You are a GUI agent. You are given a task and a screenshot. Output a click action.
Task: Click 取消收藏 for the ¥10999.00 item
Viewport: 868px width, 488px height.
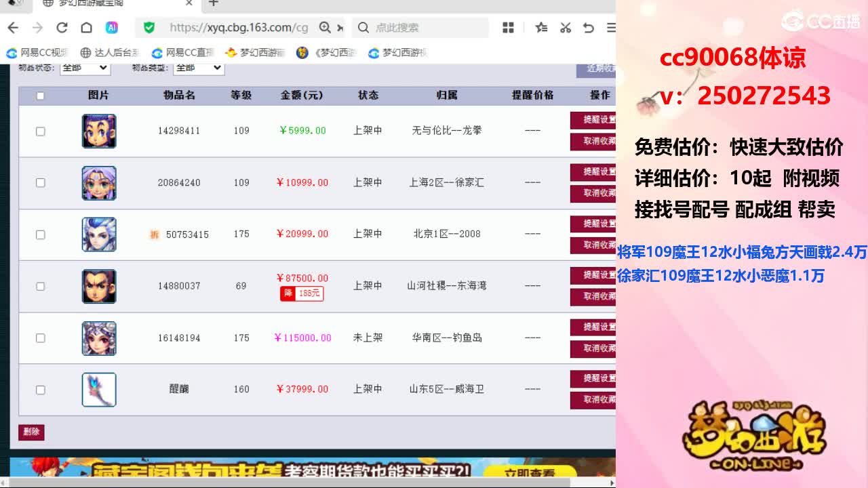(x=593, y=194)
